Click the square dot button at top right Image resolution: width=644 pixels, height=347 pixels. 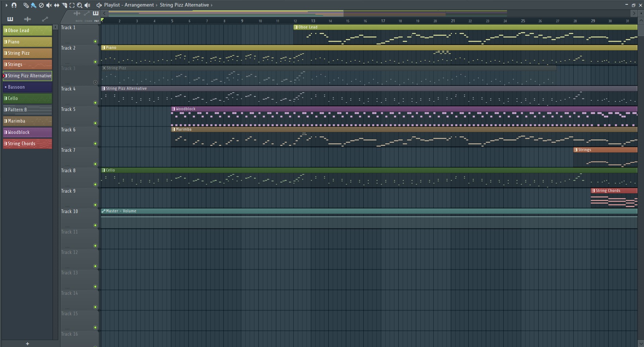coord(641,14)
